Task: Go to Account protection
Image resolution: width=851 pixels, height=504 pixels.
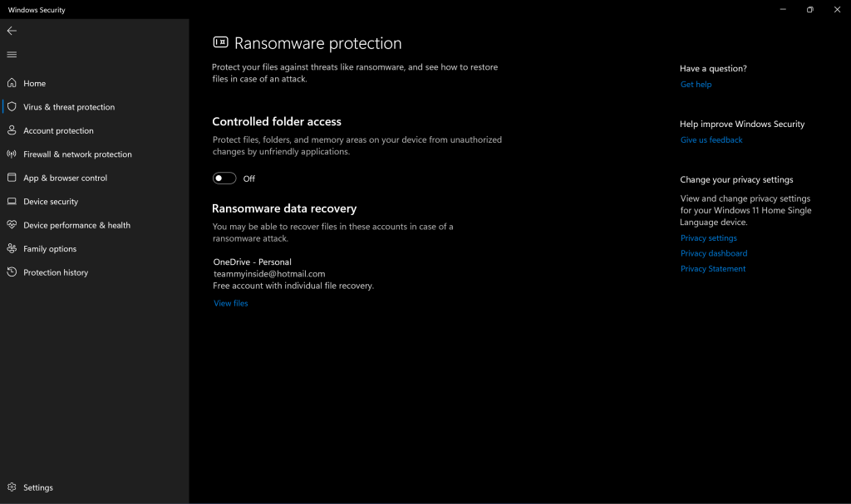Action: (x=59, y=130)
